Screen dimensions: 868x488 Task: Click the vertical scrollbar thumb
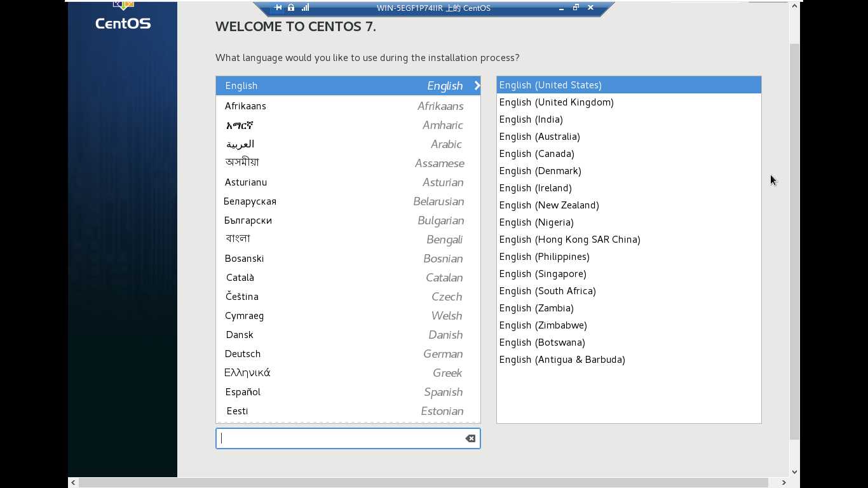pos(794,241)
